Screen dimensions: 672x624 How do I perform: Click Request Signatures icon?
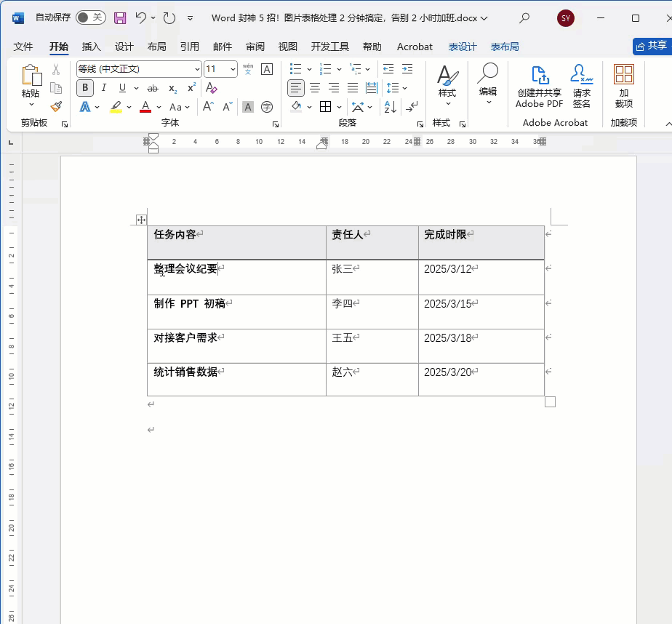[582, 87]
